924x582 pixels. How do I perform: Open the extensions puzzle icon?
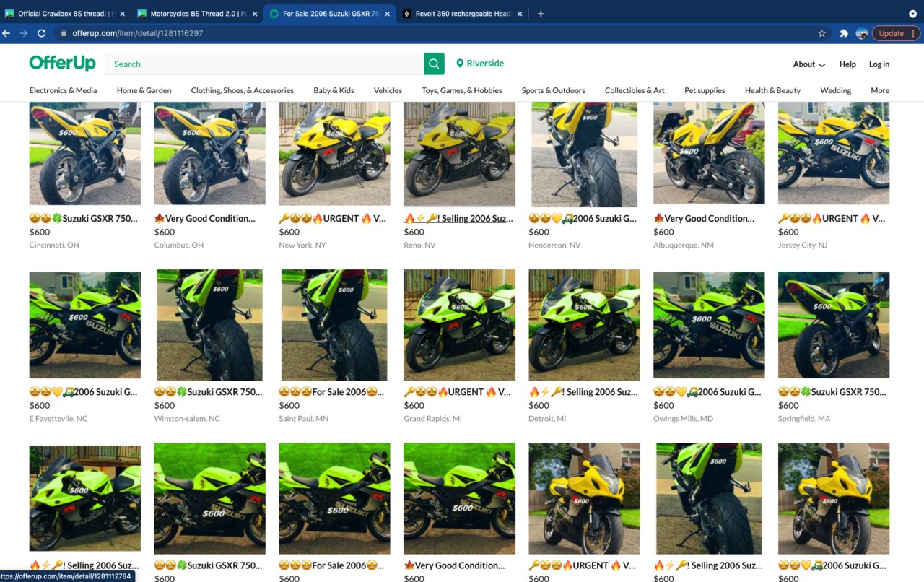pos(844,33)
